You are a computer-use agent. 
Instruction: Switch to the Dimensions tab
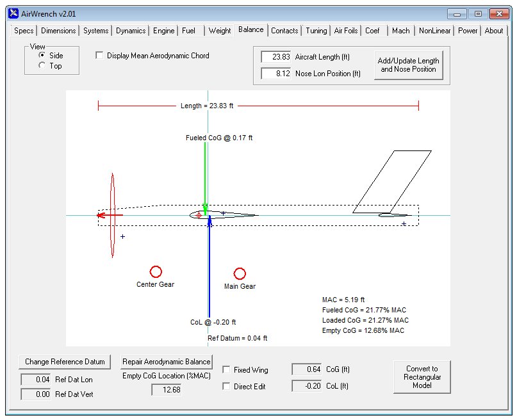click(58, 30)
